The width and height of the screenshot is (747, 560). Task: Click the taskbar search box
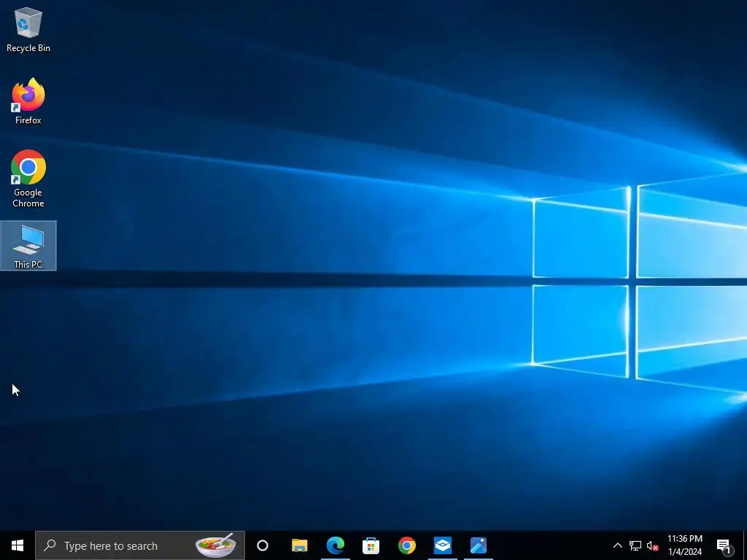tap(139, 545)
